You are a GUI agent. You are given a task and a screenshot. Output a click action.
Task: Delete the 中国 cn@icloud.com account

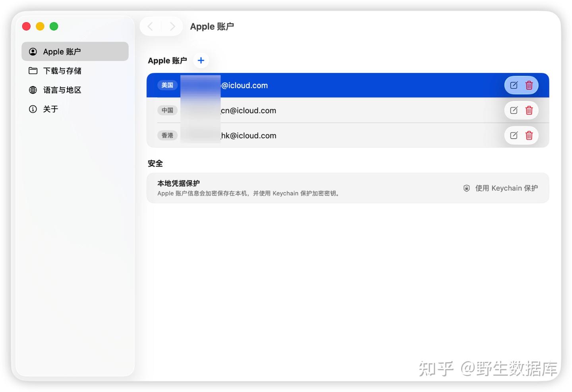pyautogui.click(x=529, y=110)
